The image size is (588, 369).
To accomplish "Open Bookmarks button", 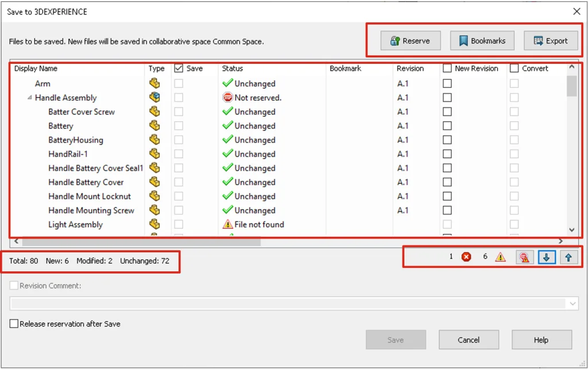I will pos(482,41).
